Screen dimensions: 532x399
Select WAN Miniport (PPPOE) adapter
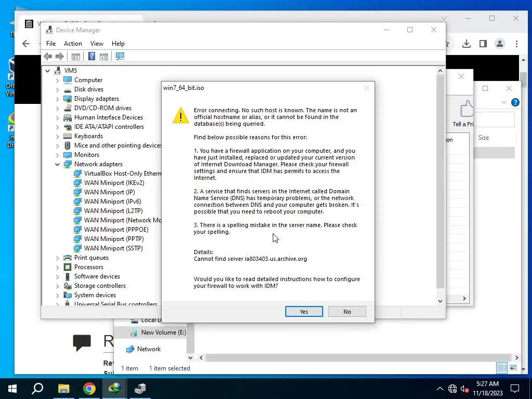116,230
